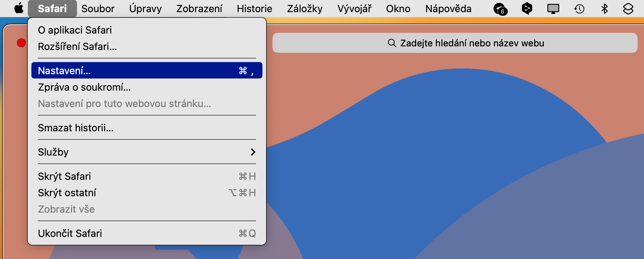This screenshot has width=644, height=259.
Task: Open the Apple menu
Action: pos(19,8)
